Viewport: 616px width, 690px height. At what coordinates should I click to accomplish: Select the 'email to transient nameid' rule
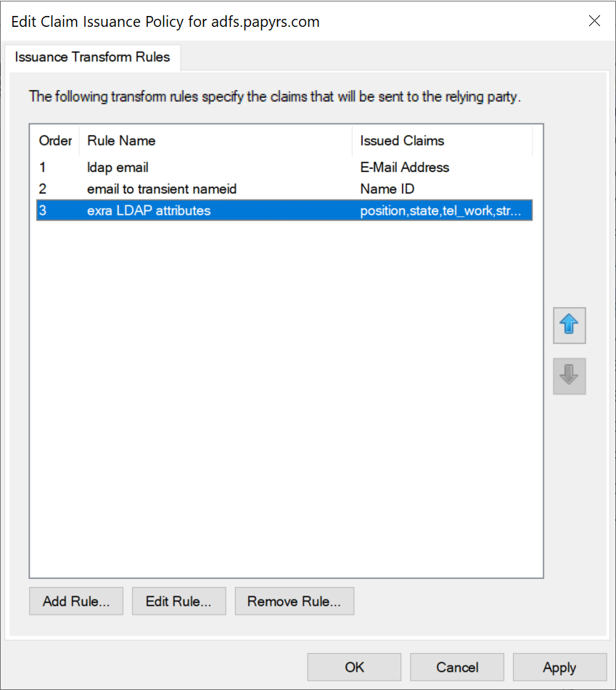[162, 189]
